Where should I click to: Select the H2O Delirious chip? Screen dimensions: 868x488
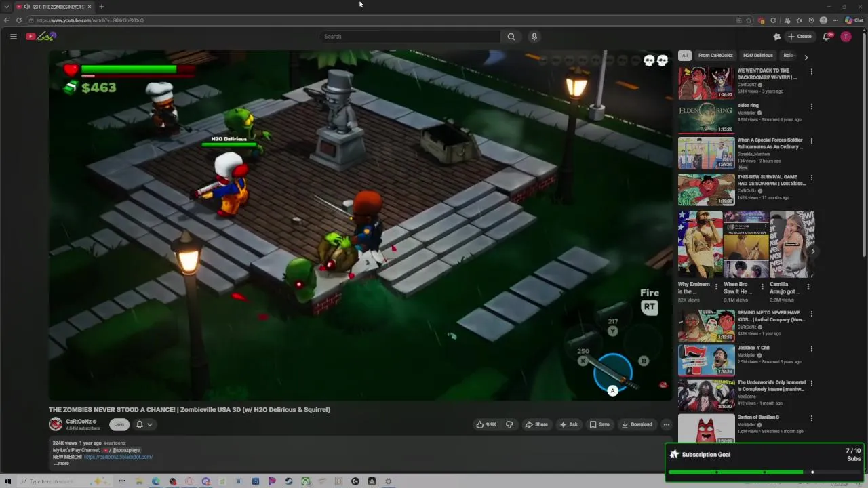(x=757, y=56)
